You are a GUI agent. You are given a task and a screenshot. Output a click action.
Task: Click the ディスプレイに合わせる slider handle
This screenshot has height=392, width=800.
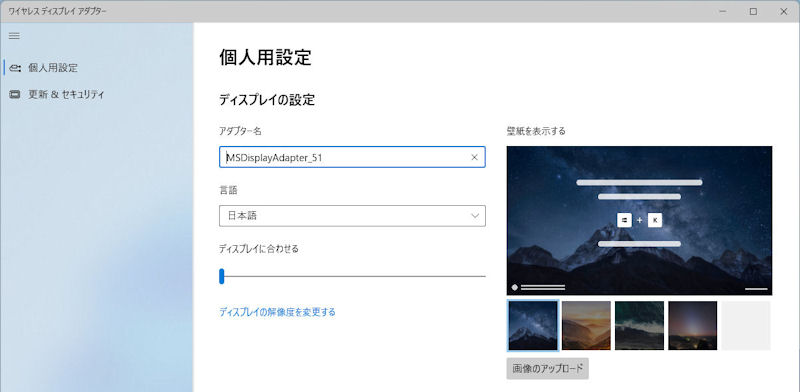[222, 276]
